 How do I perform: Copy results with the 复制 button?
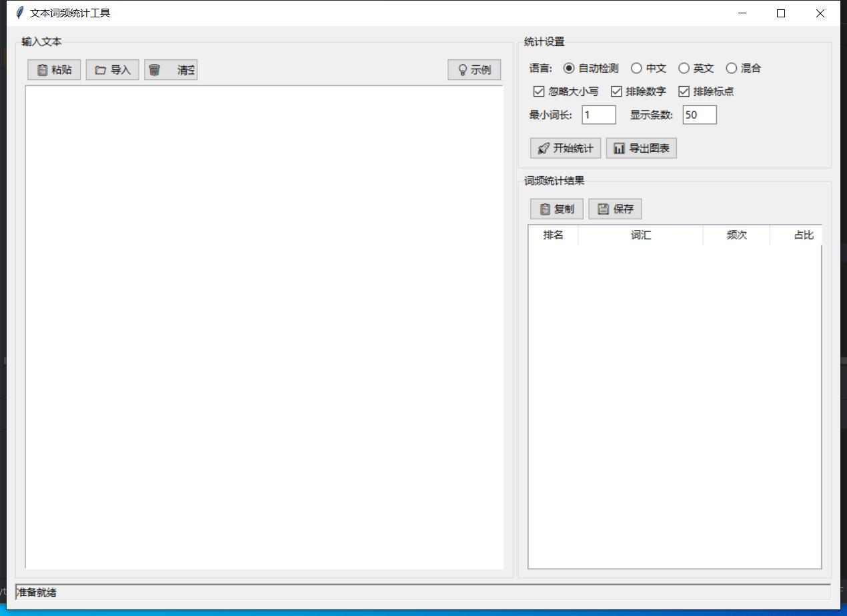557,209
